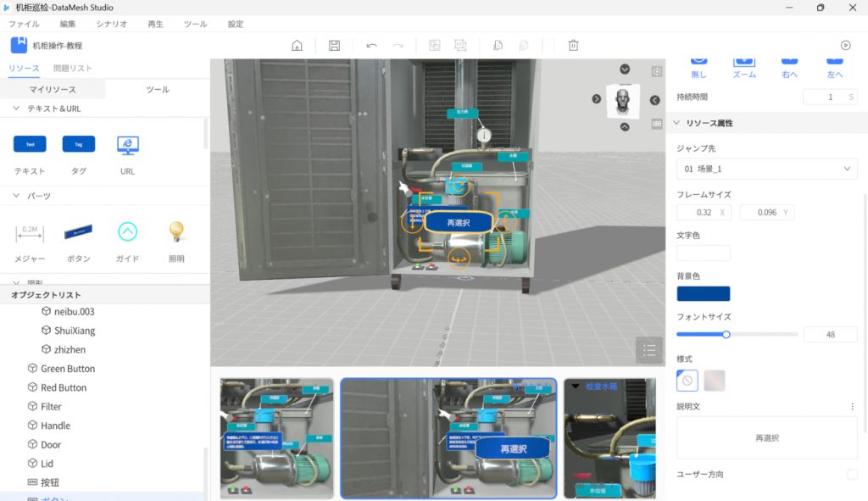868x501 pixels.
Task: Select the URL resource icon
Action: 127,145
